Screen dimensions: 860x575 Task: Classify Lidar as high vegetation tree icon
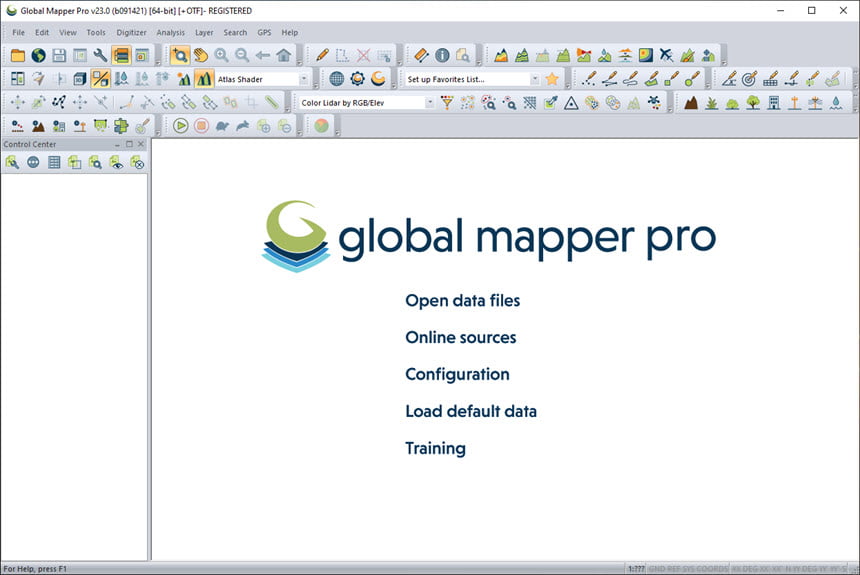point(753,103)
